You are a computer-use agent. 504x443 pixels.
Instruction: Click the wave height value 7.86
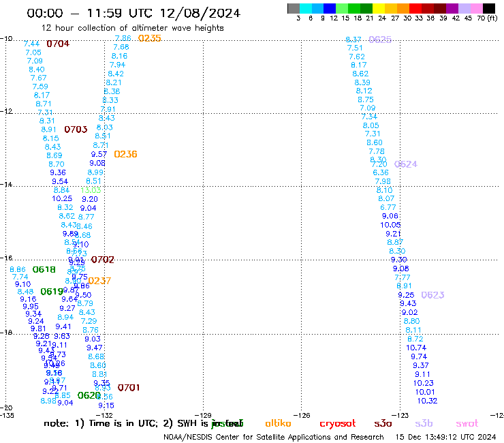pos(123,38)
